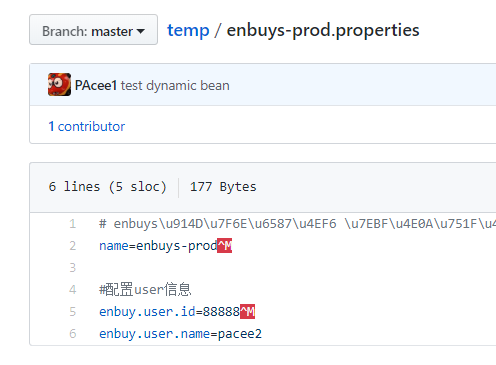Select line number 2
This screenshot has height=365, width=496.
(73, 246)
